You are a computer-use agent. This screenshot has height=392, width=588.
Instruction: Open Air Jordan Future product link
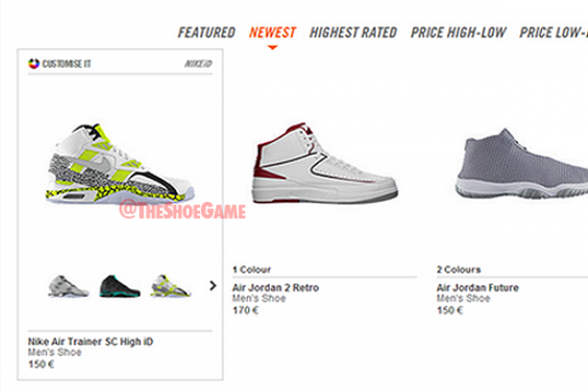click(x=478, y=288)
